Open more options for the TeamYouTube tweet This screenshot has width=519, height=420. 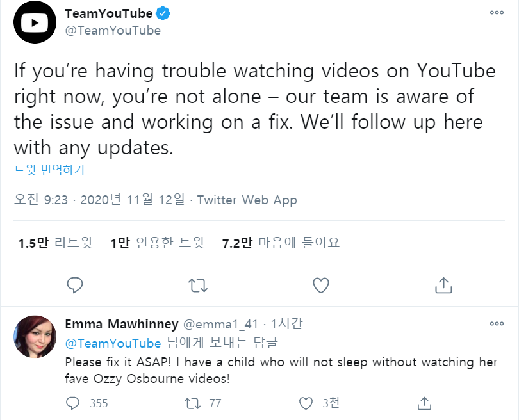pyautogui.click(x=497, y=12)
